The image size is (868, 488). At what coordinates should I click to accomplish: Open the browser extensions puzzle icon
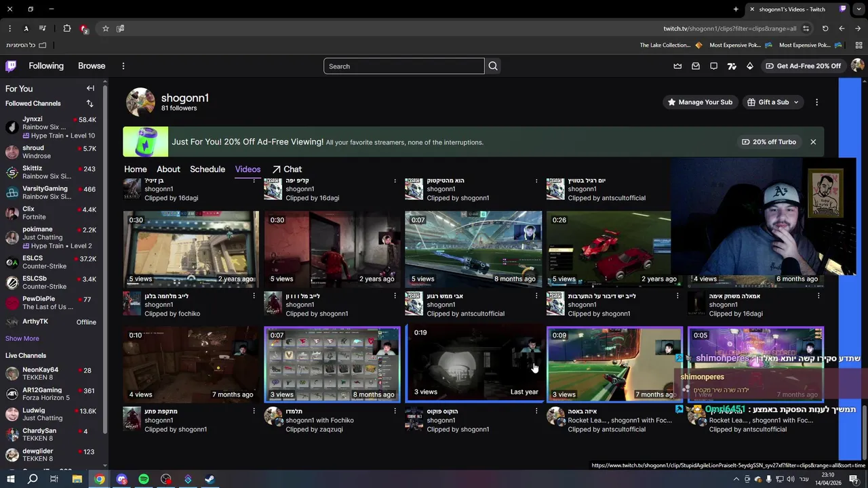[67, 28]
